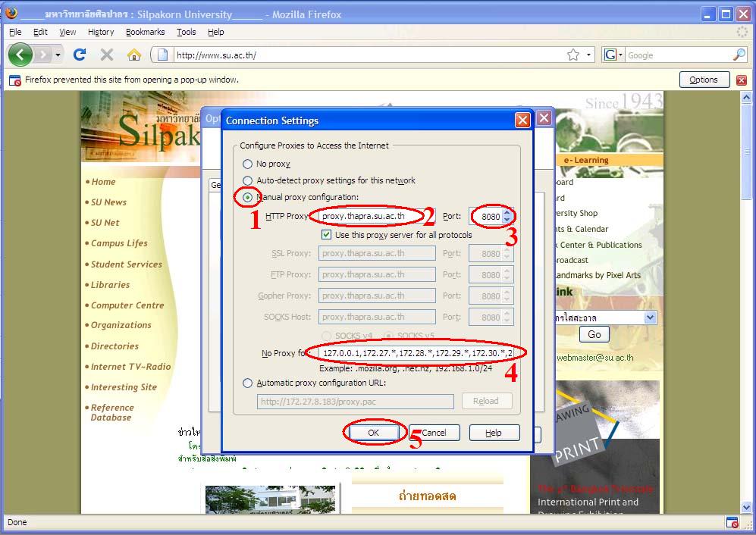
Task: Open the History menu
Action: [101, 32]
